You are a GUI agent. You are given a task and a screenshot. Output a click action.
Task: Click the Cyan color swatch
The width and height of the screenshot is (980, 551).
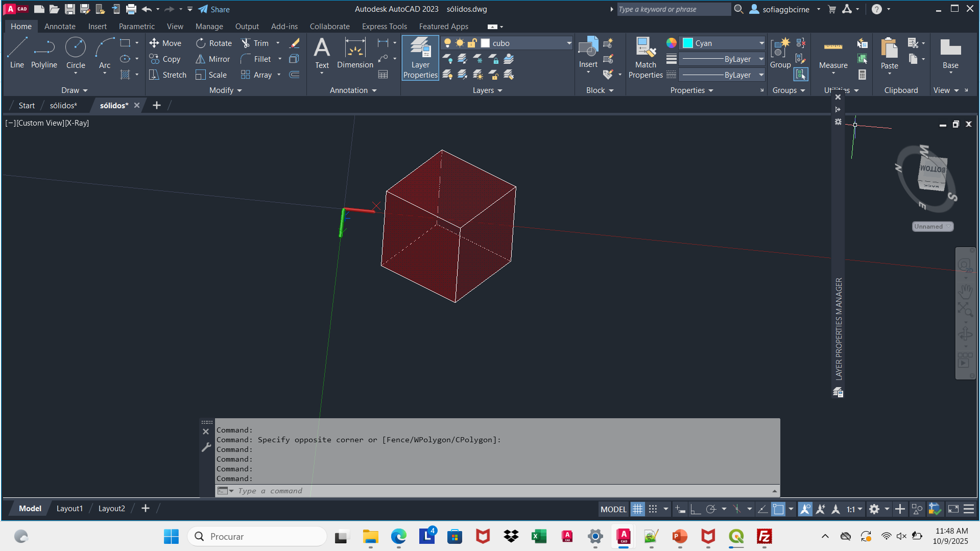[x=688, y=43]
